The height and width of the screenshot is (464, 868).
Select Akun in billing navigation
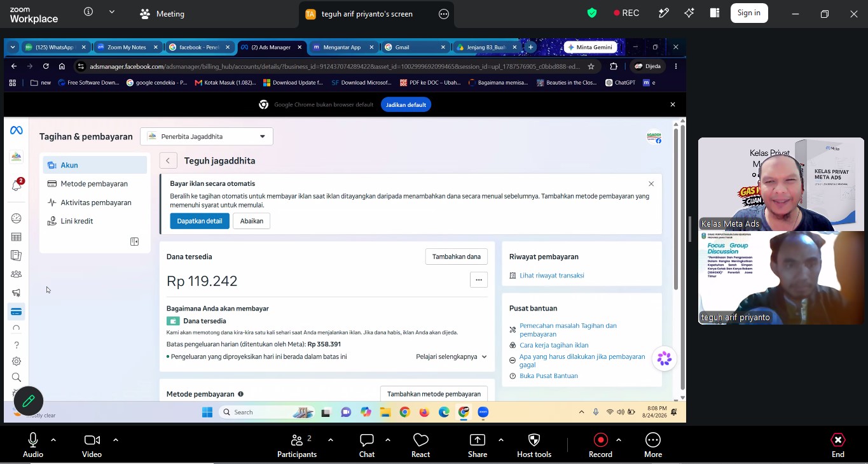(x=95, y=165)
